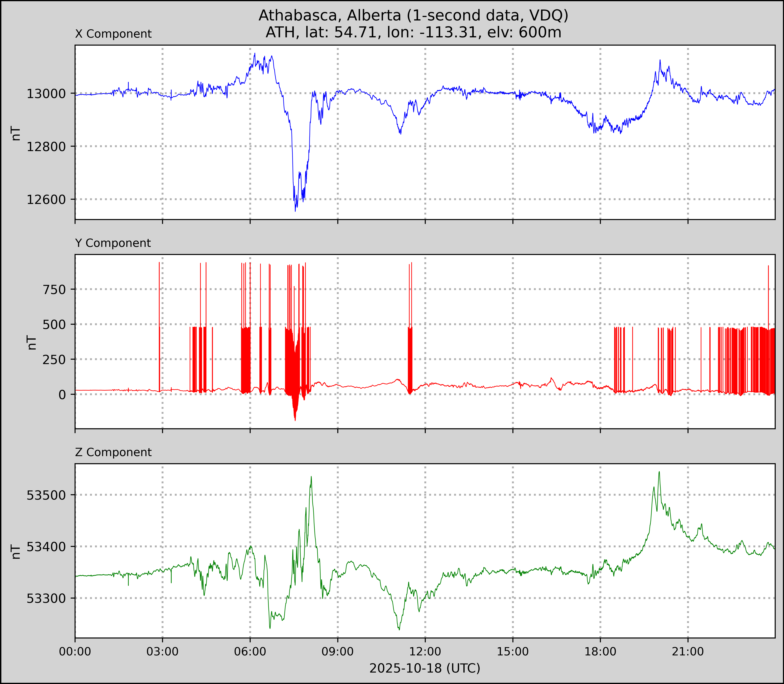Click the 750 tick label in Y panel
Viewport: 784px width, 684px height.
(x=54, y=290)
